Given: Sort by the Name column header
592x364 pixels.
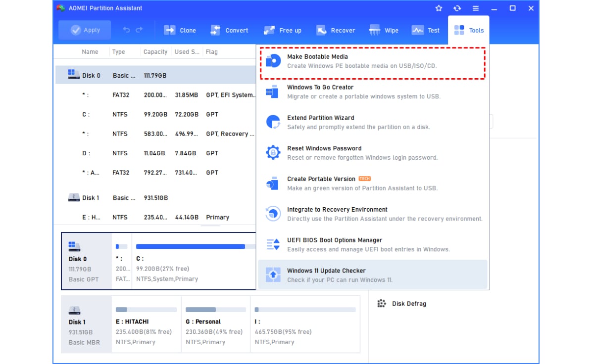Looking at the screenshot, I should [90, 51].
